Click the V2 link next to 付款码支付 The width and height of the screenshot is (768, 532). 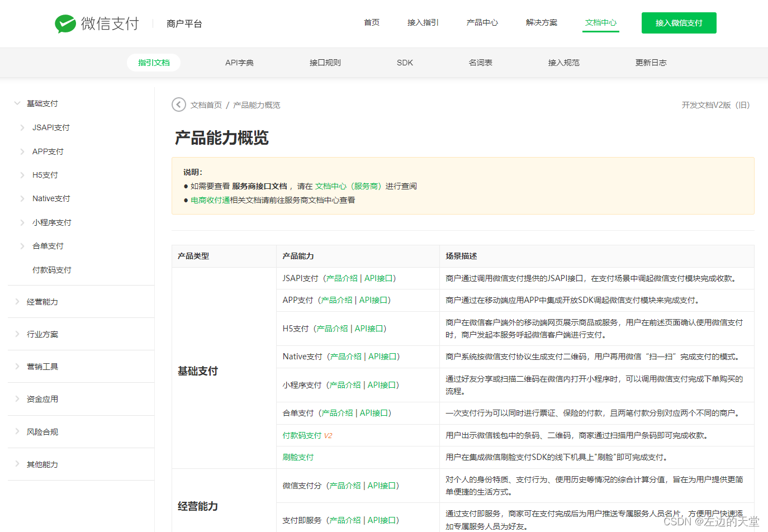(329, 435)
